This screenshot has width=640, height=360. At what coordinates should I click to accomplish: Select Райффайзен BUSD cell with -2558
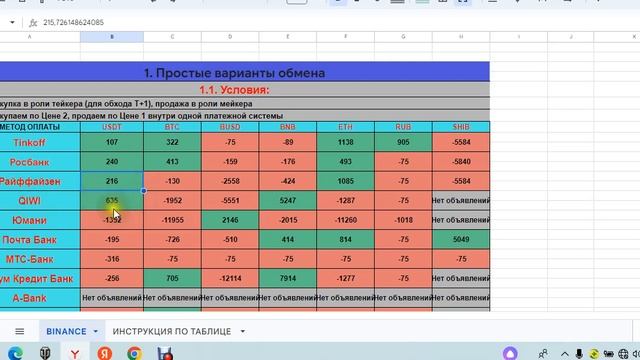tap(230, 181)
